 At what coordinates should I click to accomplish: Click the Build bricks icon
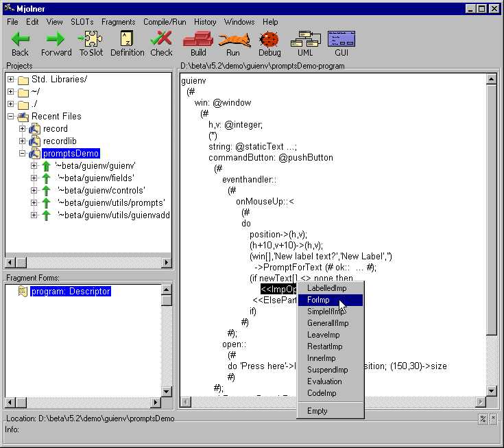tap(198, 39)
